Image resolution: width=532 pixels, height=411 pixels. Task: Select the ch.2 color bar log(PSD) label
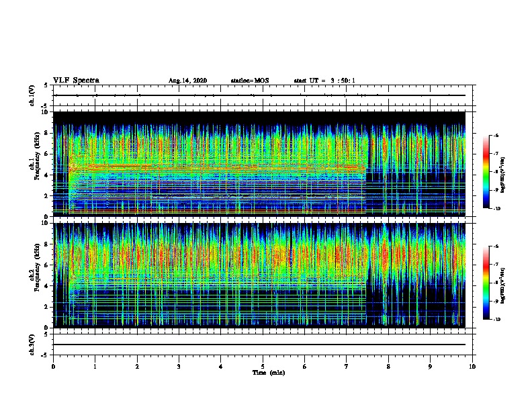[503, 285]
